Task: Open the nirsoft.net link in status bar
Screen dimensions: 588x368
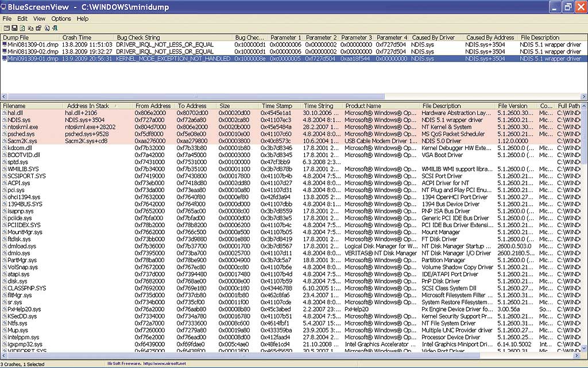Action: [x=165, y=364]
